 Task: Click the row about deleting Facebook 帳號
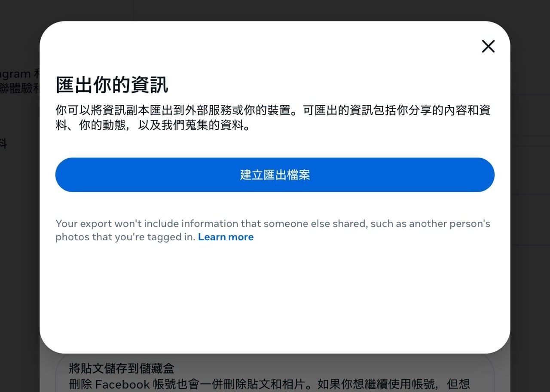[x=215, y=384]
